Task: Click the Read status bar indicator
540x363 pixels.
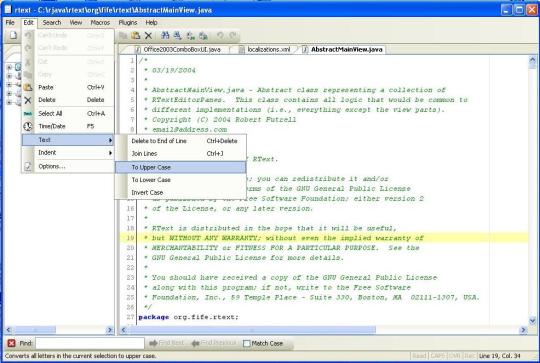Action: (419, 356)
